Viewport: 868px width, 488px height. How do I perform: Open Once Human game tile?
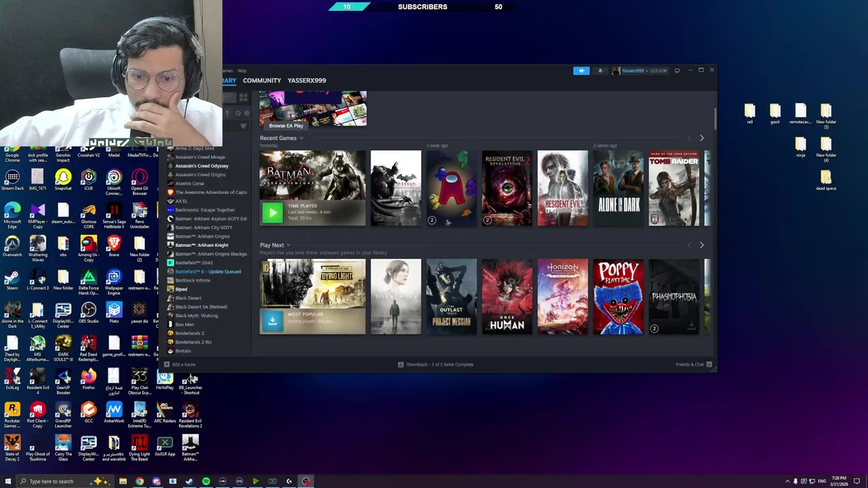(507, 297)
